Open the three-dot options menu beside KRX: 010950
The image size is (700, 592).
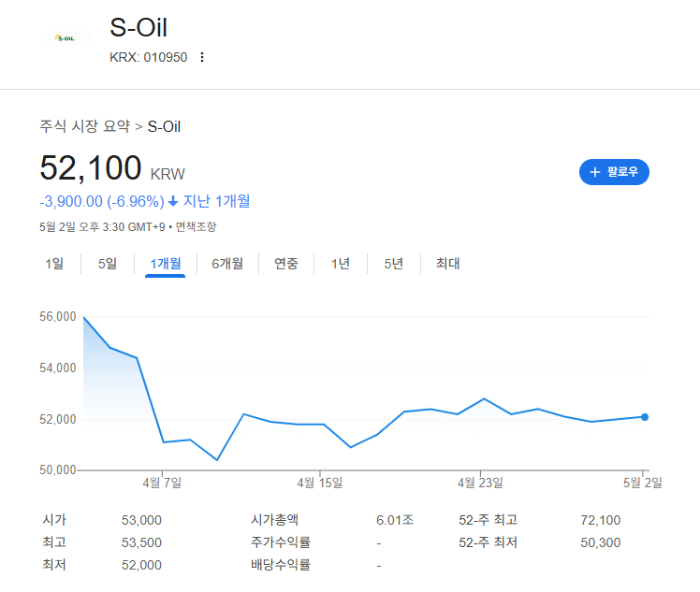click(202, 57)
